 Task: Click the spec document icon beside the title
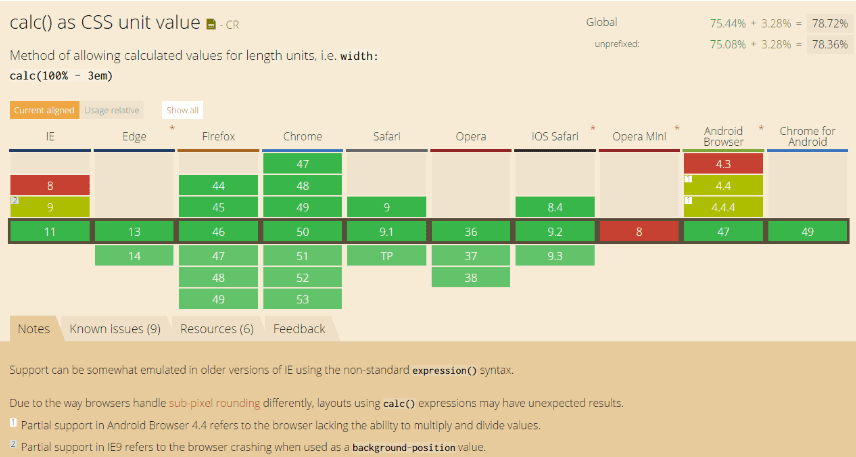tap(211, 24)
